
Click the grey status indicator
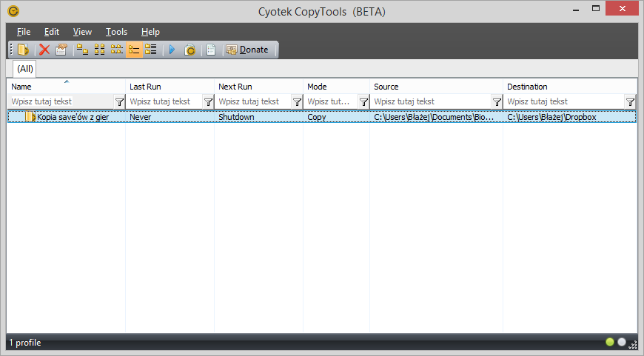[x=622, y=342]
